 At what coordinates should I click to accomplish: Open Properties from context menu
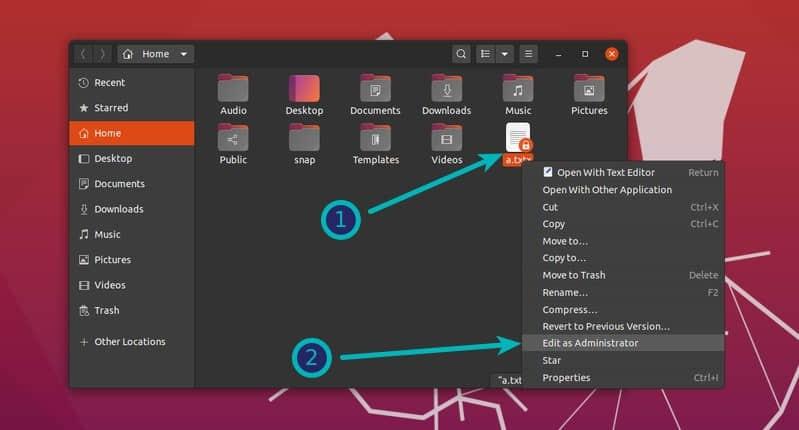click(566, 378)
